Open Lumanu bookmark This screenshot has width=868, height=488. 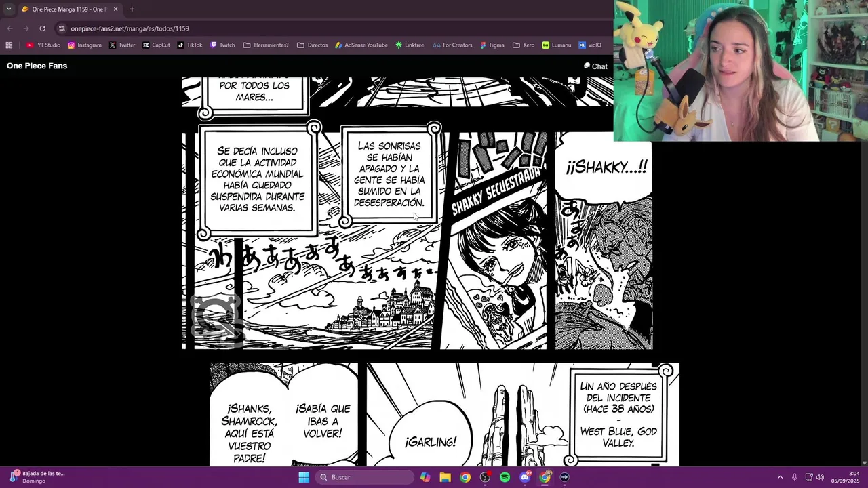(556, 45)
